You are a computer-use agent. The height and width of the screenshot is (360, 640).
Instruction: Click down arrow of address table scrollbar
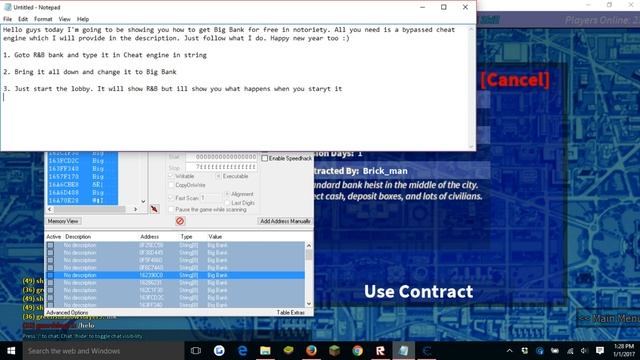[x=309, y=304]
